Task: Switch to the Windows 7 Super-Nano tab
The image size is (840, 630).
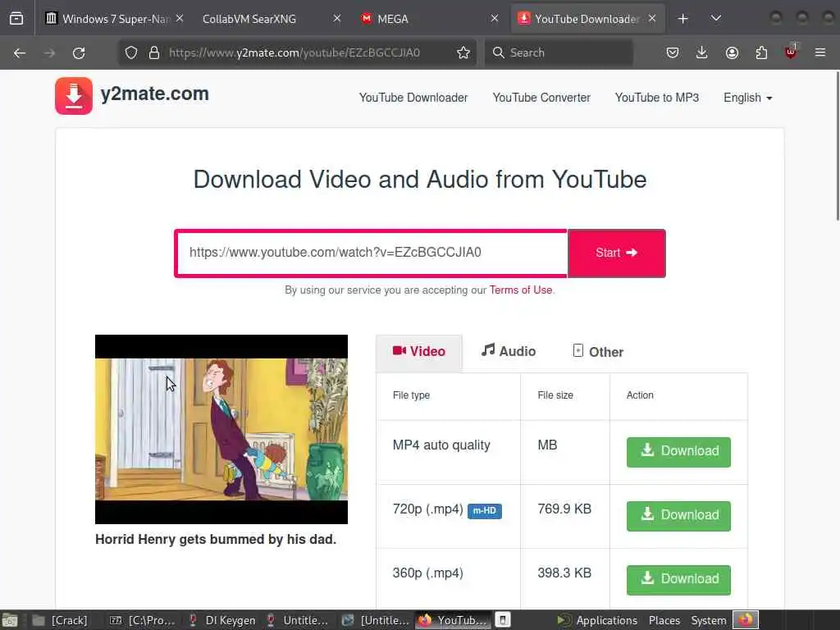Action: pos(113,19)
